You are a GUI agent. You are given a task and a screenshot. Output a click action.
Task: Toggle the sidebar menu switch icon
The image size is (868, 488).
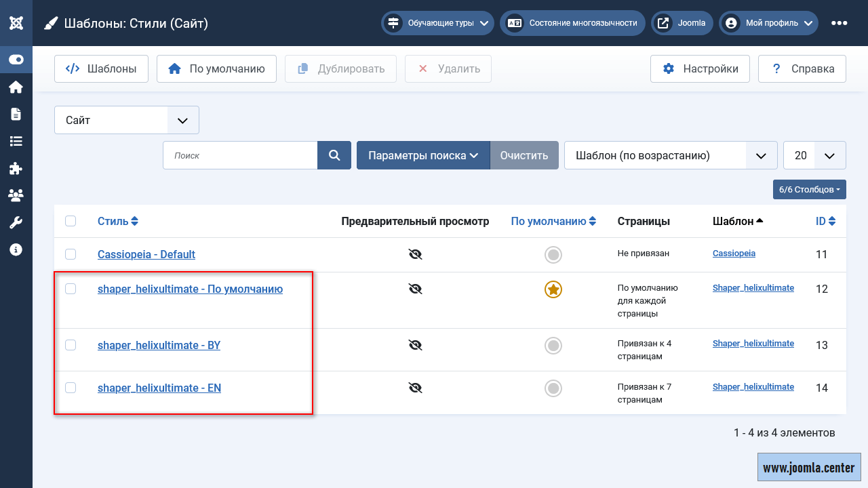click(16, 60)
